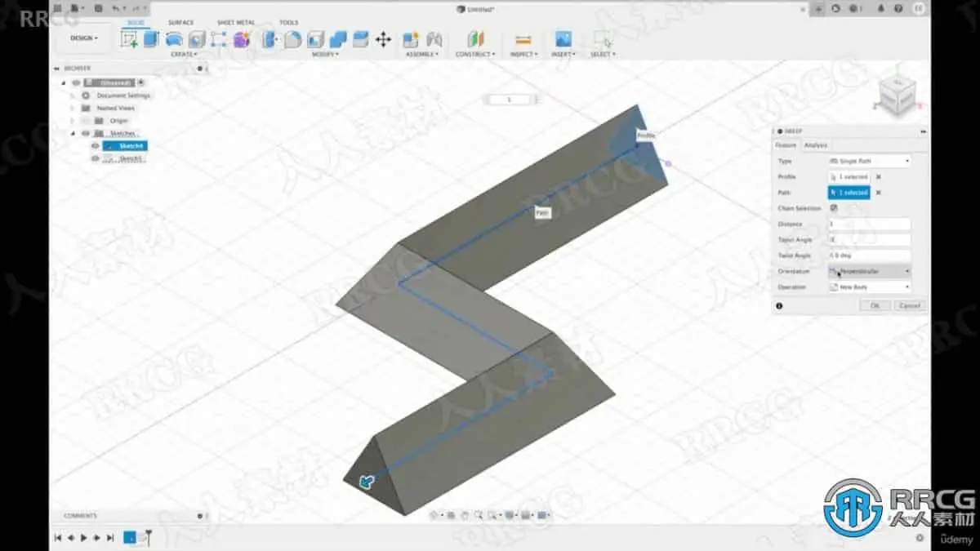Viewport: 980px width, 551px height.
Task: Select the Combine tool icon
Action: tap(337, 39)
